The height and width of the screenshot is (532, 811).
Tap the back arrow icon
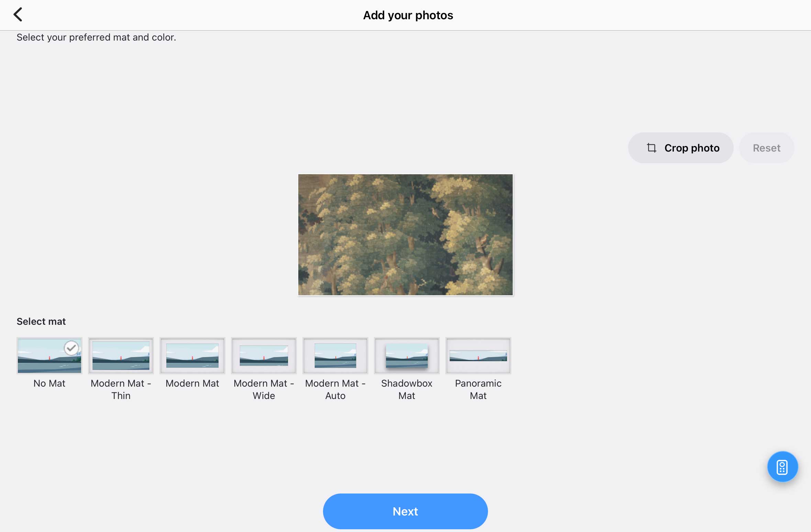point(18,15)
